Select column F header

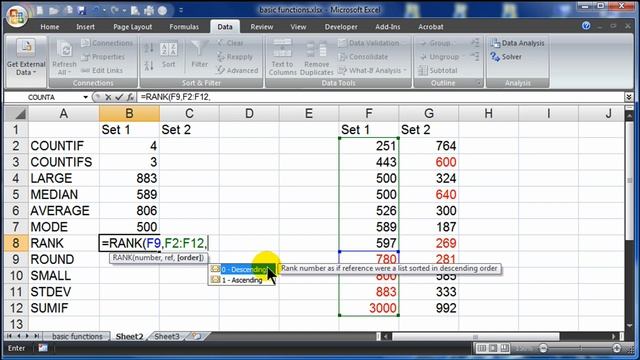369,113
